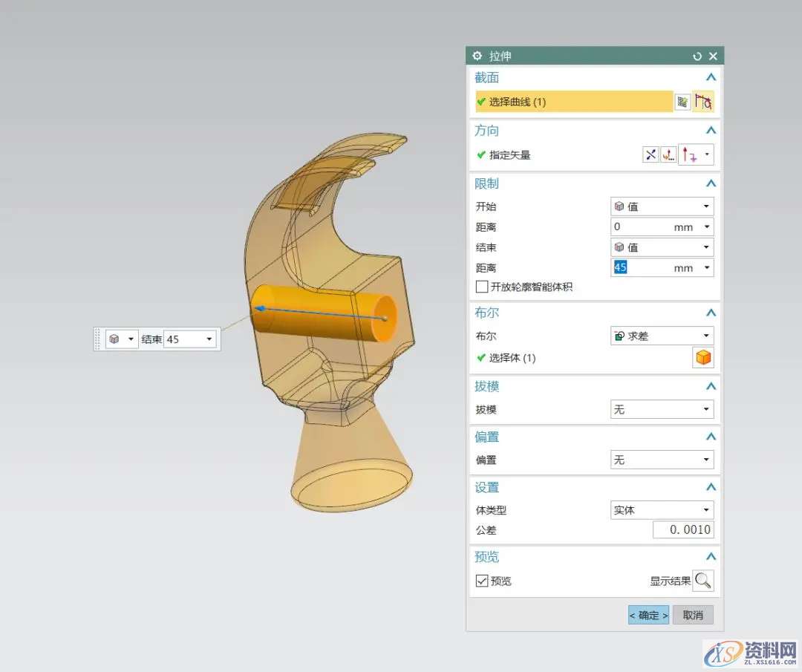
Task: Collapse the 设置 section
Action: (711, 487)
